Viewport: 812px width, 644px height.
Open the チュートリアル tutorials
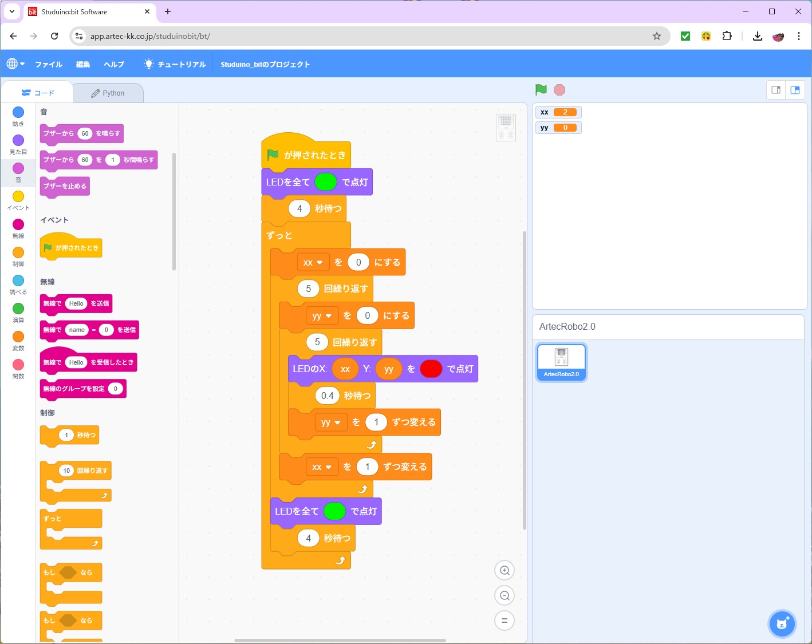[175, 64]
